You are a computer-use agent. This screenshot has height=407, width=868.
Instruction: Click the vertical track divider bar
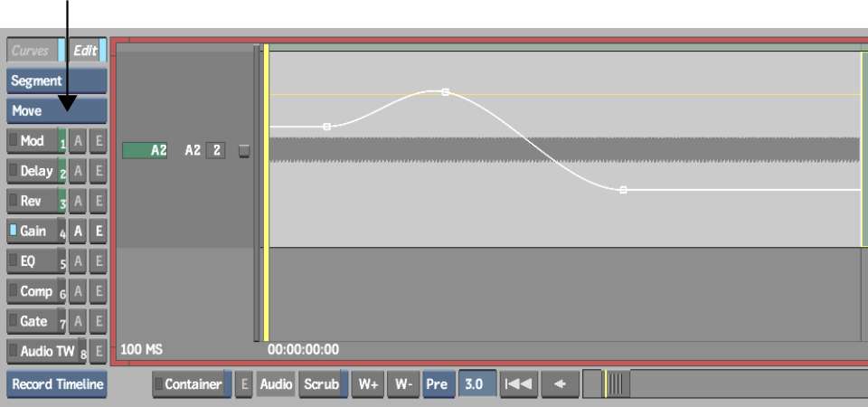[x=256, y=192]
